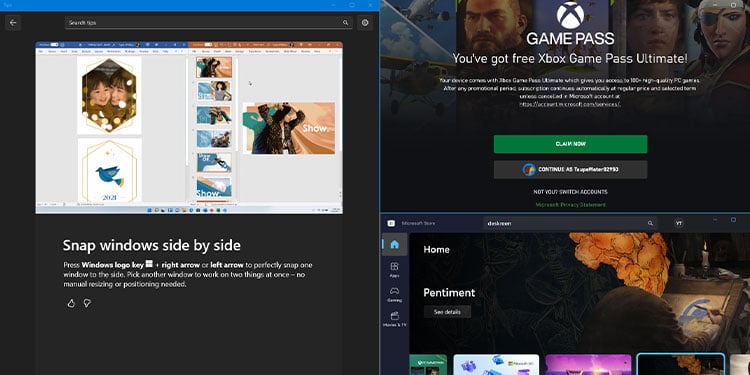
Task: Dislike the tip with thumbs down
Action: tap(87, 303)
